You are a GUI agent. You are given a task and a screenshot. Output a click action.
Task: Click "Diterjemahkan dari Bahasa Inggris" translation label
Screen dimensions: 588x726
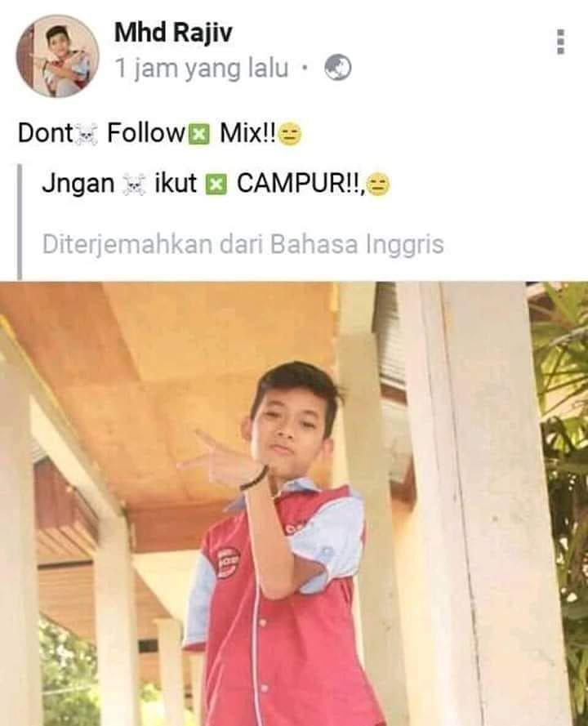pos(243,244)
